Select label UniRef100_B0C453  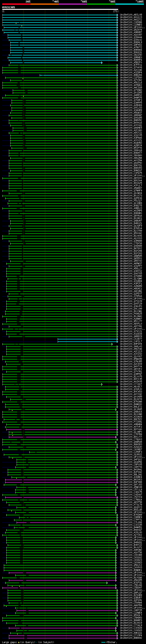[131, 392]
